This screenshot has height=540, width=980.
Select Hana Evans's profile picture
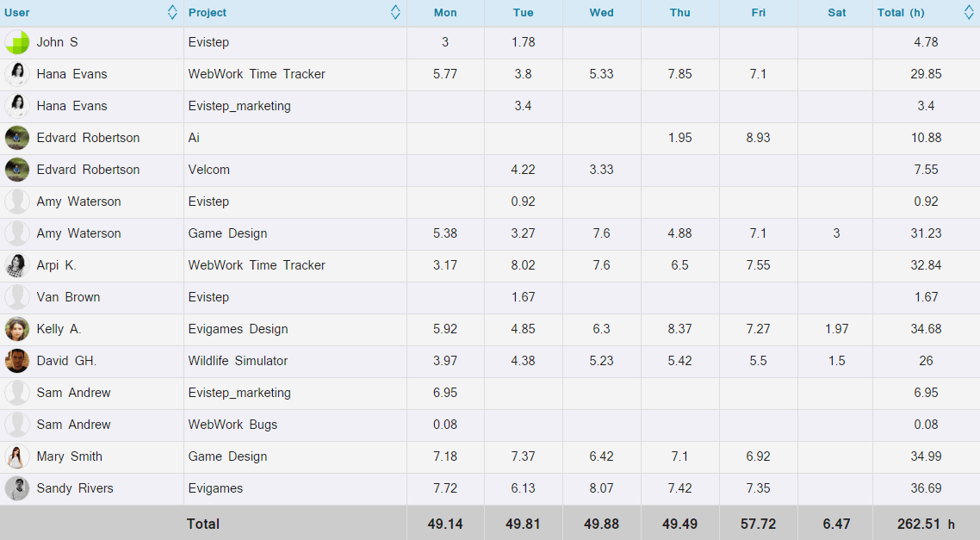[x=16, y=74]
